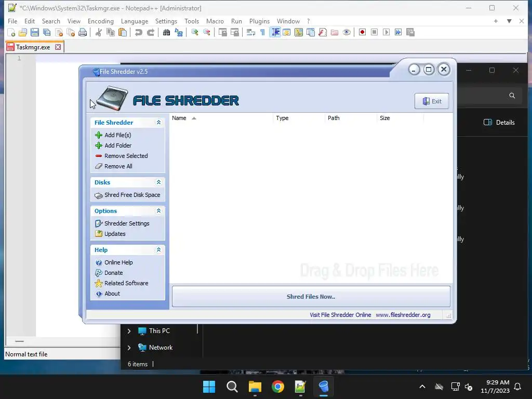Open the File menu in Notepad++
Image resolution: width=532 pixels, height=399 pixels.
click(12, 21)
